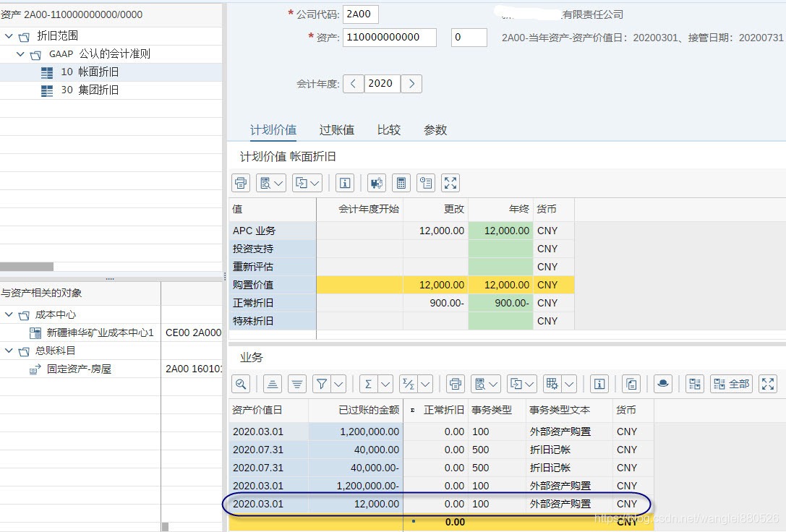The image size is (786, 532).
Task: Maximize the transactions table
Action: [x=768, y=385]
